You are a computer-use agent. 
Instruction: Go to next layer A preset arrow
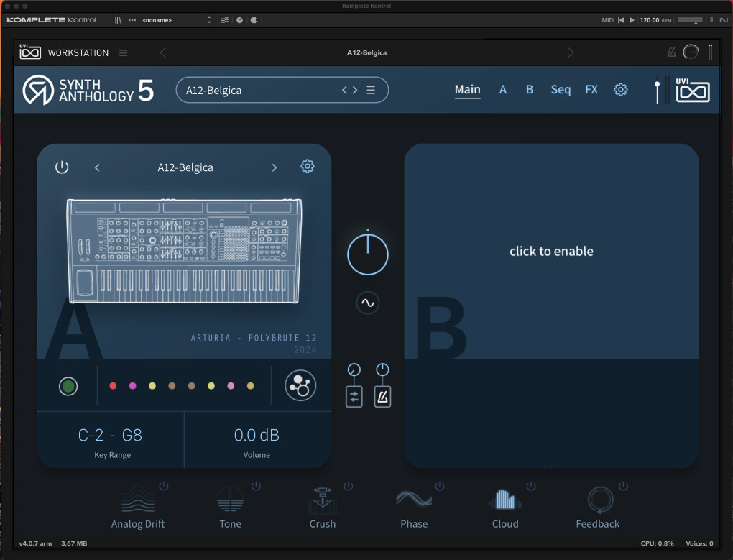click(x=275, y=167)
